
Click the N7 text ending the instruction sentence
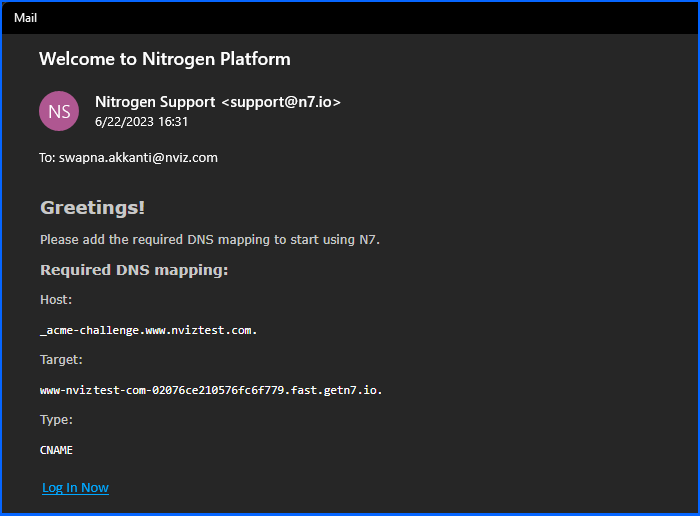pyautogui.click(x=369, y=240)
